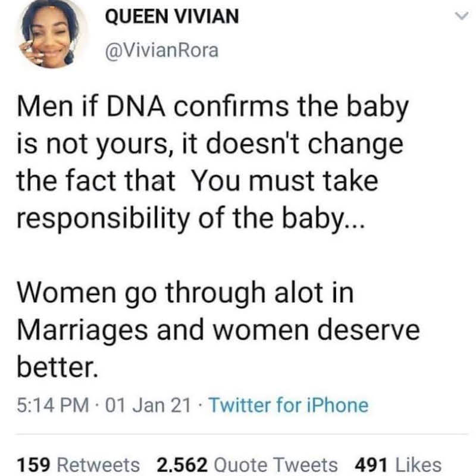This screenshot has height=476, width=476.
Task: Open the Twitter for iPhone source link
Action: (289, 405)
